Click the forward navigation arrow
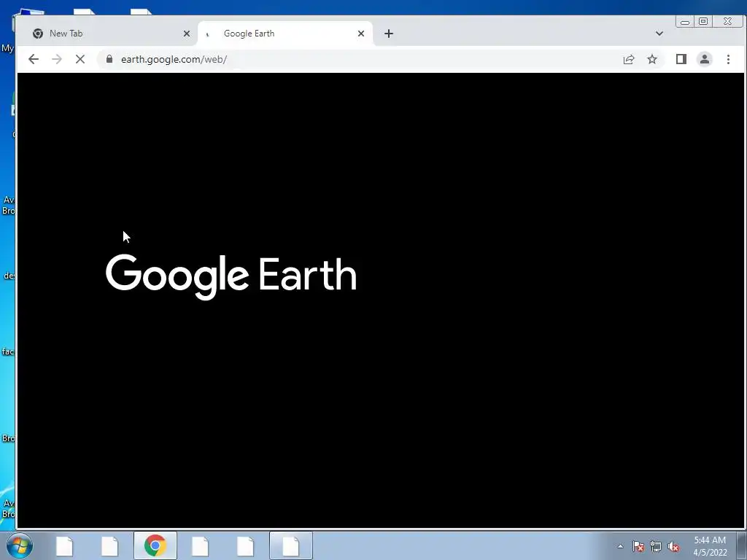 click(57, 59)
